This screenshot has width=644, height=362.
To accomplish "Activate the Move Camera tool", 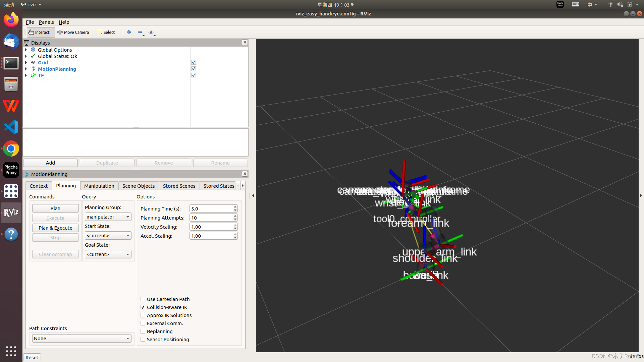I will pyautogui.click(x=73, y=32).
